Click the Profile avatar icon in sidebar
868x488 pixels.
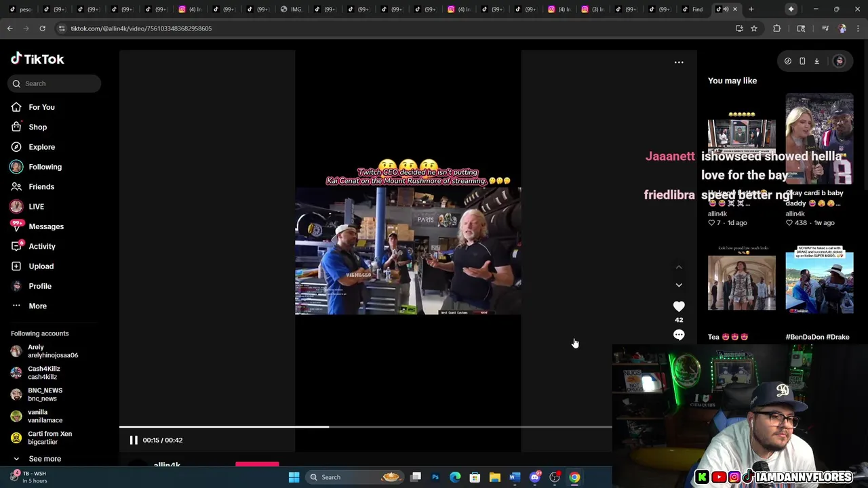tap(16, 286)
